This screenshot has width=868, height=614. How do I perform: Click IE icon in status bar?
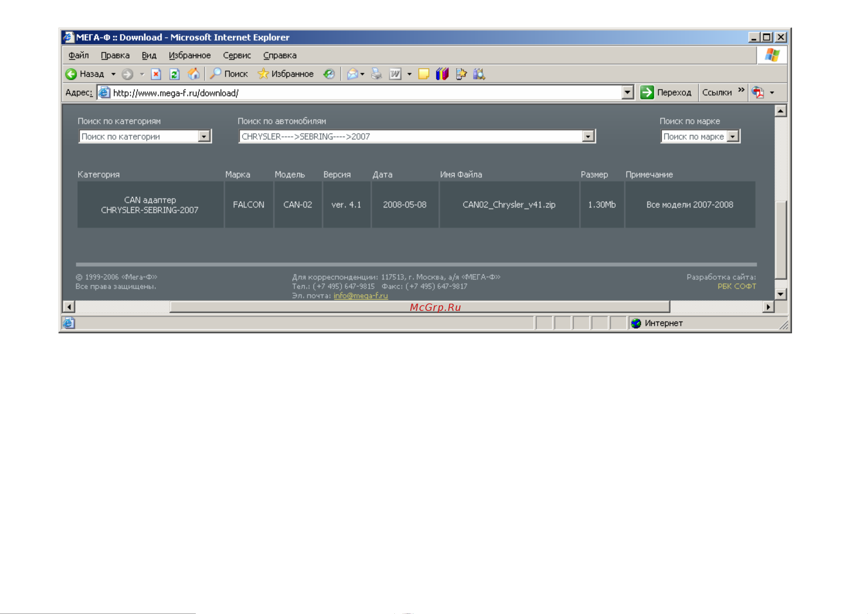[x=69, y=323]
